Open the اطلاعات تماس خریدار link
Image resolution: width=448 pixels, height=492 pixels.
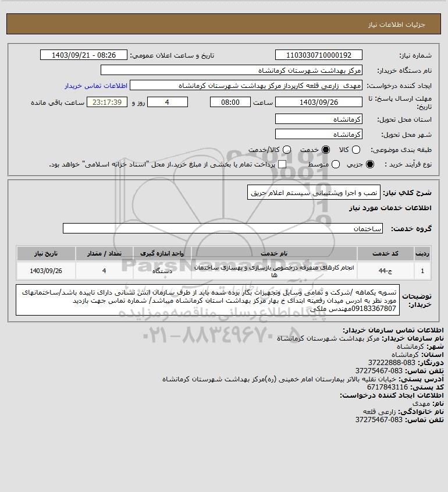pos(96,86)
